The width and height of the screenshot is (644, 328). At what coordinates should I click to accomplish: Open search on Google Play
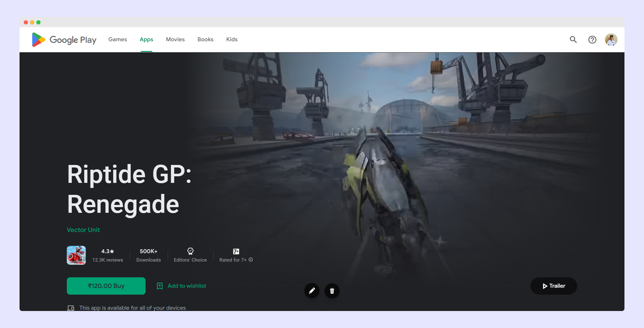573,40
